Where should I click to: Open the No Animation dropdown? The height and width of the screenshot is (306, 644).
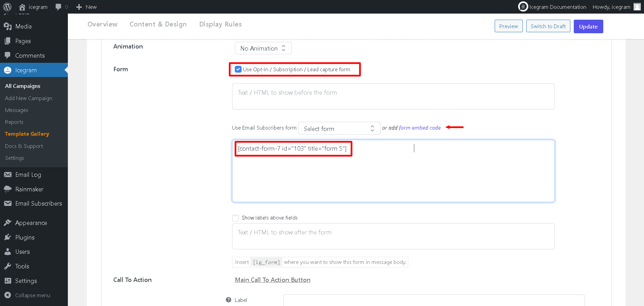click(263, 48)
